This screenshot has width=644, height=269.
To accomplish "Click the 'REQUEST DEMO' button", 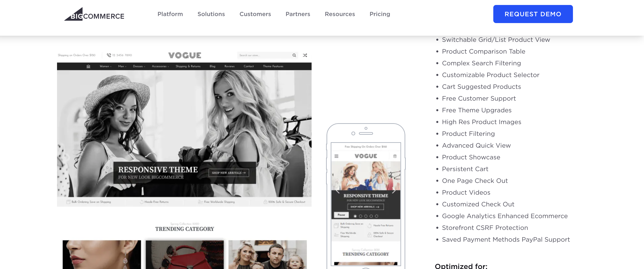I will click(x=533, y=14).
